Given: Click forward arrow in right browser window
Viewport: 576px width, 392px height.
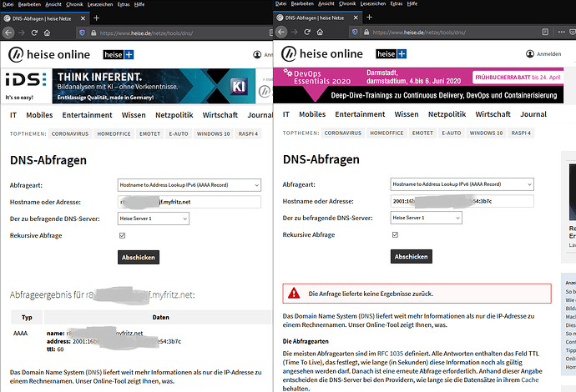Looking at the screenshot, I should 294,32.
